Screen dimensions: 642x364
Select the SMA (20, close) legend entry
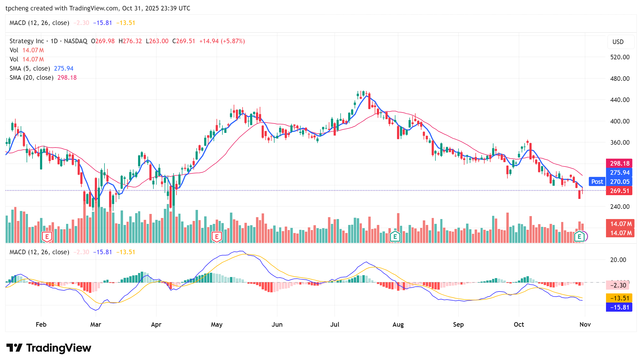click(31, 78)
